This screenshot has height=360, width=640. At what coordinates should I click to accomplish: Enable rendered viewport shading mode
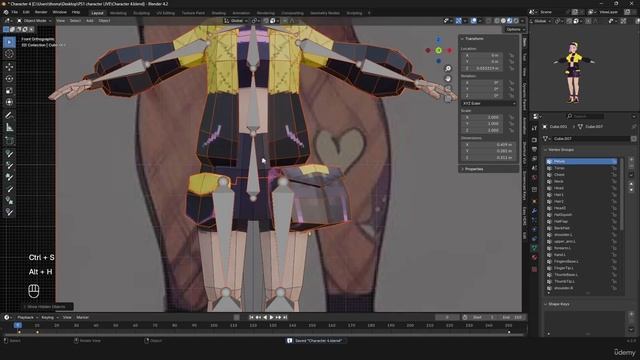[516, 21]
